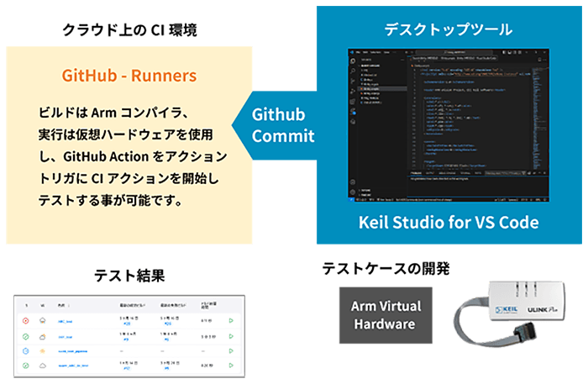
Task: Collapse the top project folder in VS Code explorer
Action: [x=370, y=66]
